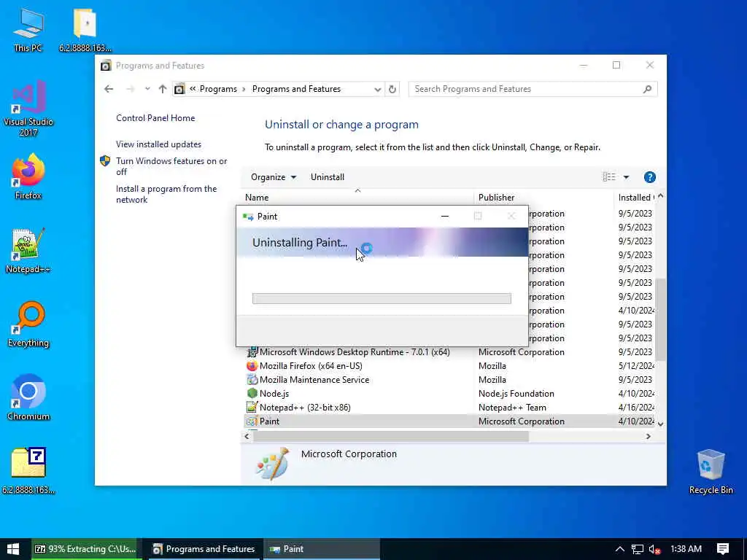Open the Organize dropdown menu

(x=274, y=177)
